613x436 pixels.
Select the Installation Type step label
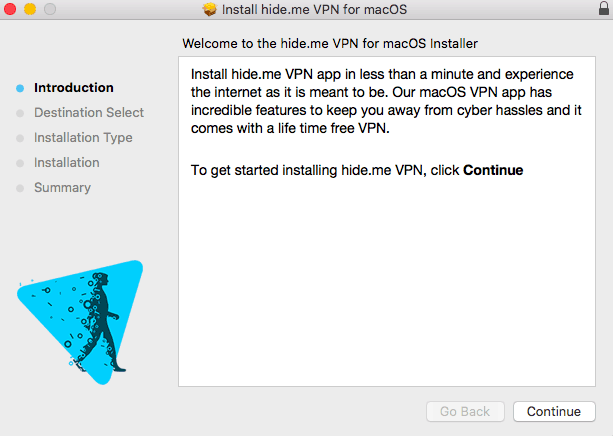pos(83,138)
